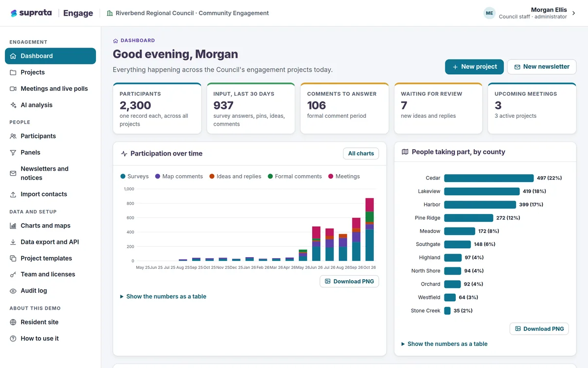588x368 pixels.
Task: Click the ME avatar circle
Action: coord(489,13)
